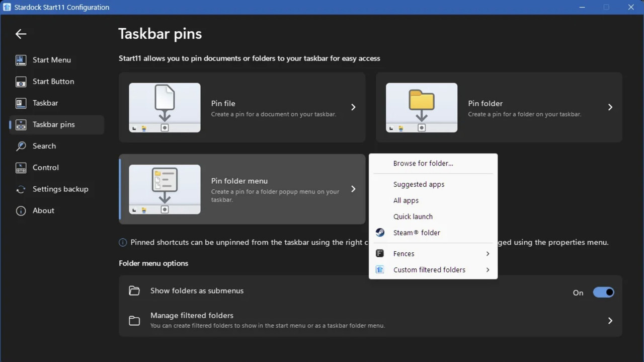Go to Start Menu settings page
This screenshot has width=644, height=362.
point(57,60)
